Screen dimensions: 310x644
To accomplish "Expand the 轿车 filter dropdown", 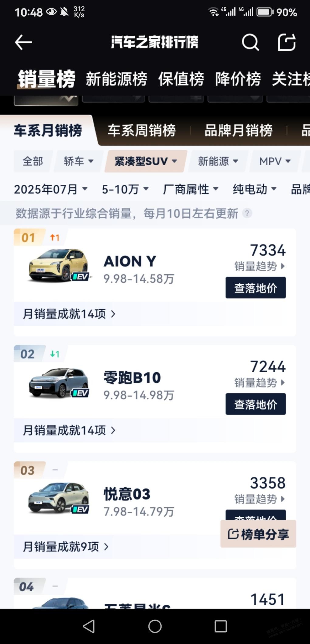I will point(79,161).
